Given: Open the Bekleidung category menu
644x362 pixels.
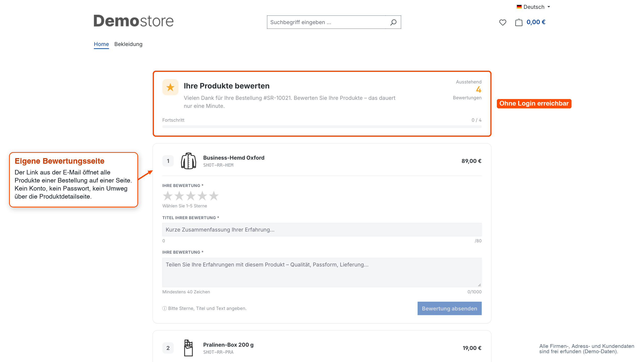Looking at the screenshot, I should click(128, 44).
